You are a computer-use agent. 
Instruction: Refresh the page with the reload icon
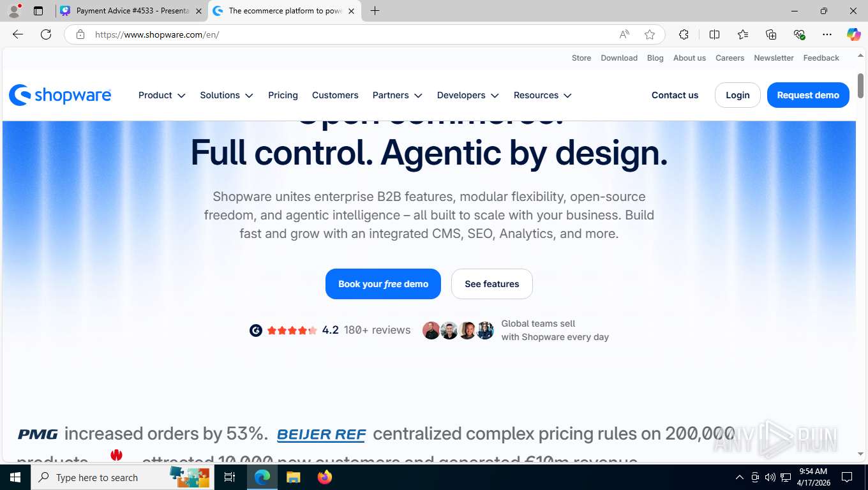(46, 34)
